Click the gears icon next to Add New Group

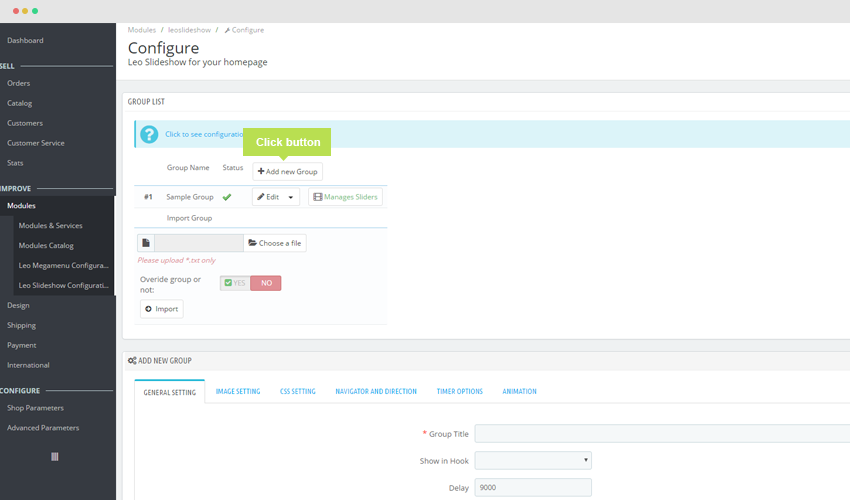(x=132, y=361)
